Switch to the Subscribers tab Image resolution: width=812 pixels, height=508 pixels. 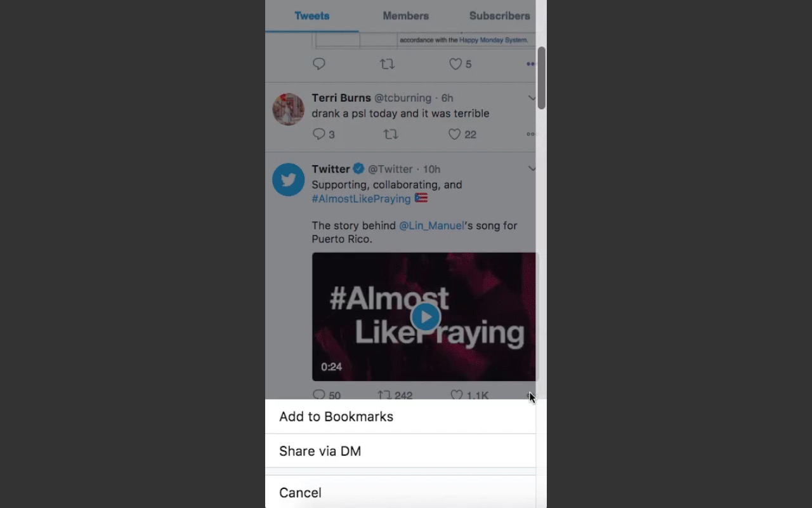pos(499,16)
